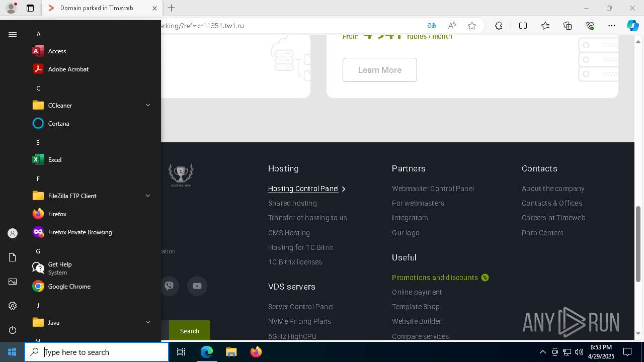Image resolution: width=644 pixels, height=362 pixels.
Task: Open Website Builder link
Action: [x=417, y=321]
